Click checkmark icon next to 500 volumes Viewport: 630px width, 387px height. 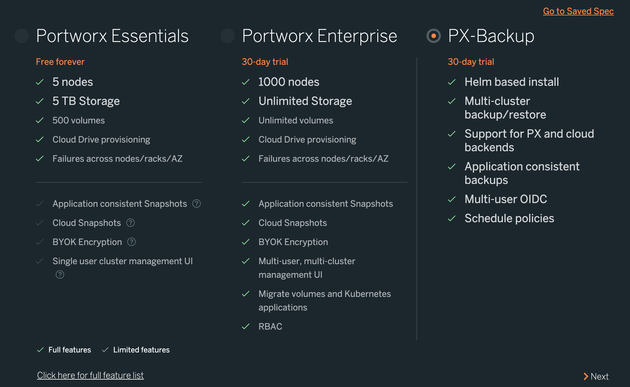pyautogui.click(x=40, y=121)
